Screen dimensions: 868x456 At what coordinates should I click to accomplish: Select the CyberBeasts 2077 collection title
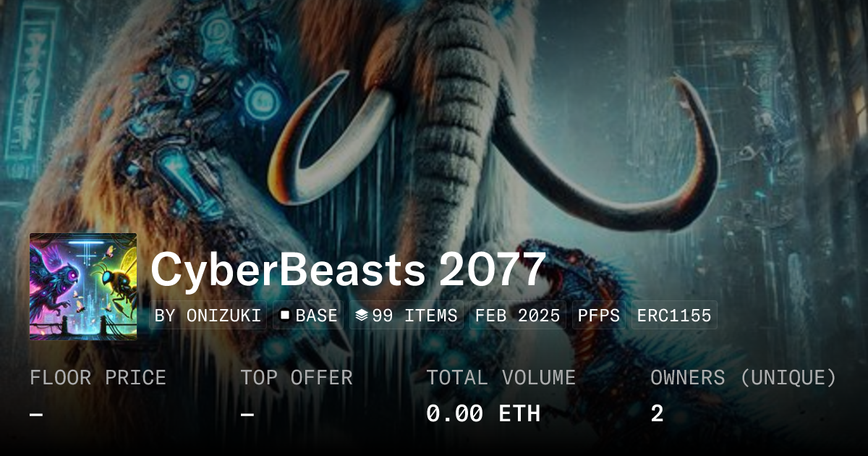click(348, 271)
